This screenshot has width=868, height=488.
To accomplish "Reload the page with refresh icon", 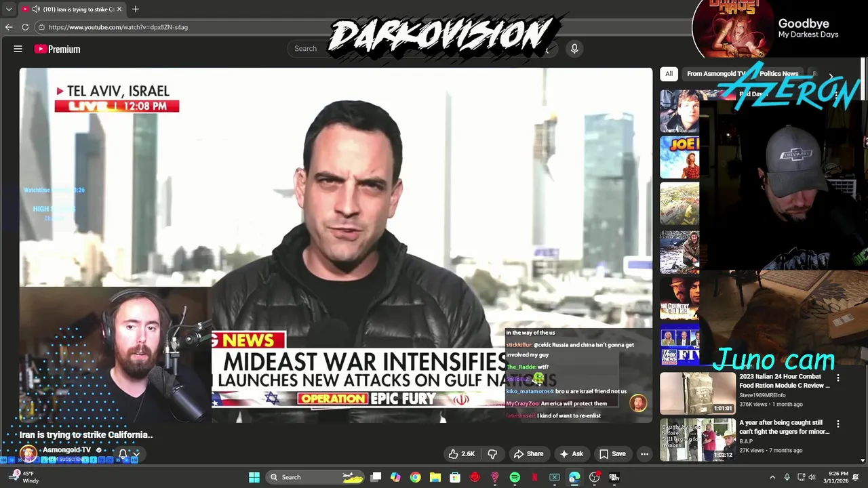I will 25,27.
